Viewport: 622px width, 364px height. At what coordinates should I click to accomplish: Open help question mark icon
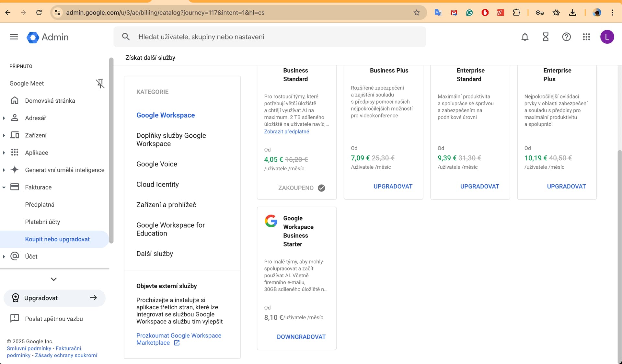566,37
